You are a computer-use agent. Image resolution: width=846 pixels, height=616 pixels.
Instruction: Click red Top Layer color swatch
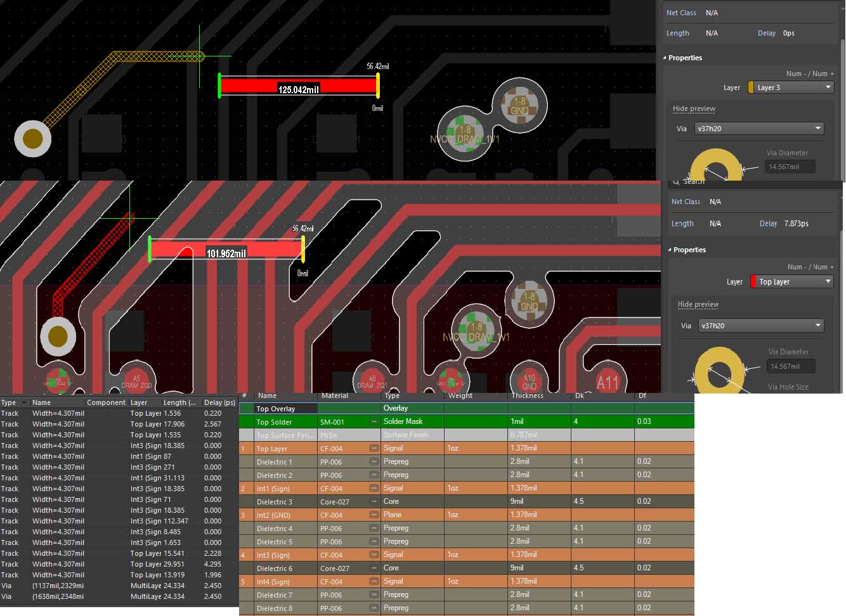[x=753, y=282]
